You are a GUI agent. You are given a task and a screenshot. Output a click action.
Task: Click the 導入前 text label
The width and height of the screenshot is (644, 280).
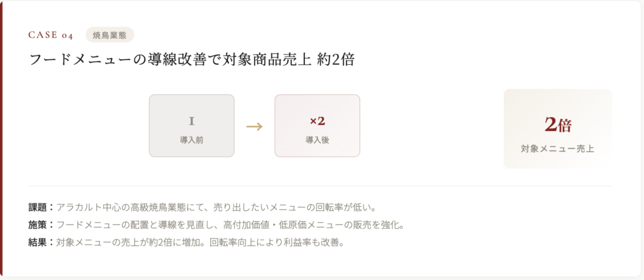point(191,139)
